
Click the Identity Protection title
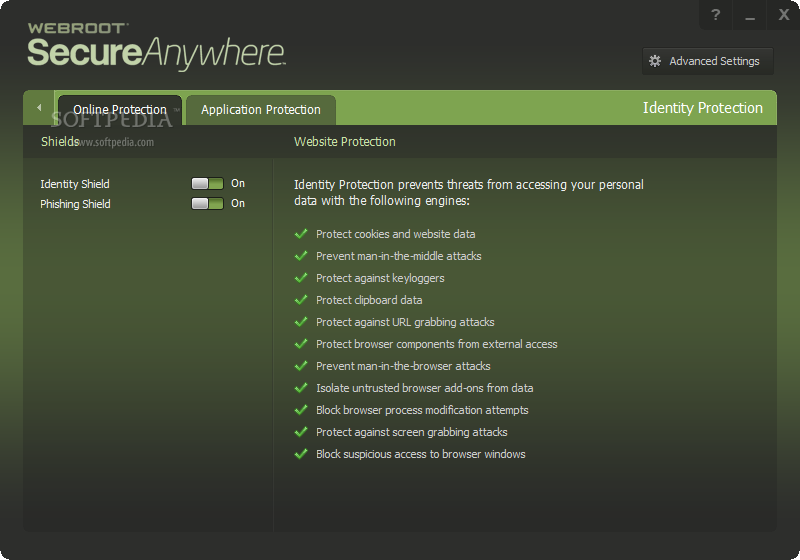tap(703, 108)
